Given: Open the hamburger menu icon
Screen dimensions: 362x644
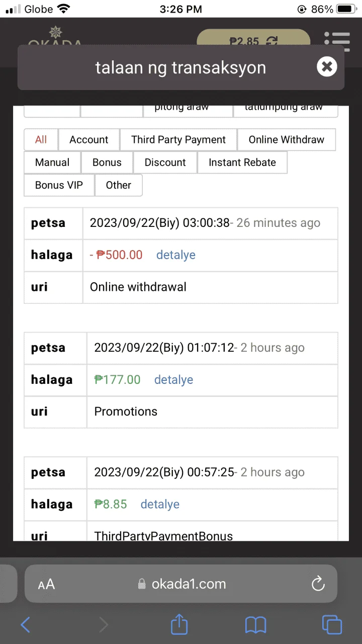Looking at the screenshot, I should [x=337, y=41].
